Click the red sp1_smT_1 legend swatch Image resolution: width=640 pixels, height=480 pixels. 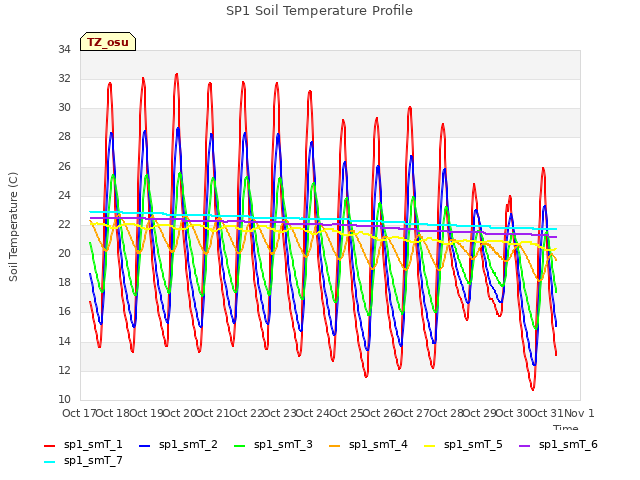(x=49, y=446)
